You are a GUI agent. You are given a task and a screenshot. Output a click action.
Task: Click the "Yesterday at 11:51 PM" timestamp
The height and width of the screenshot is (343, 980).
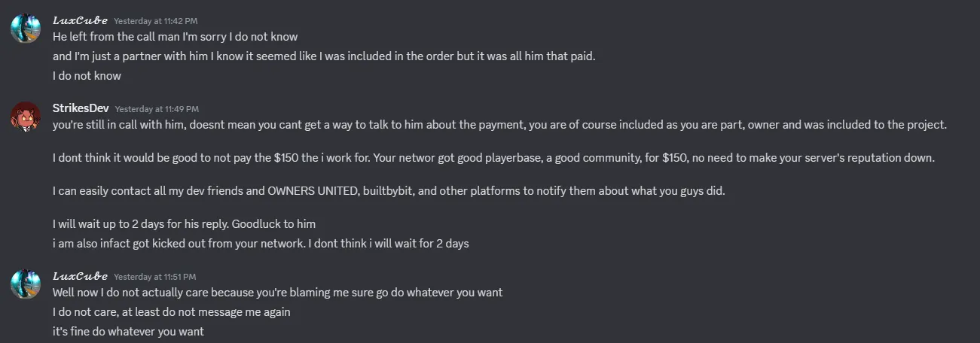click(154, 277)
